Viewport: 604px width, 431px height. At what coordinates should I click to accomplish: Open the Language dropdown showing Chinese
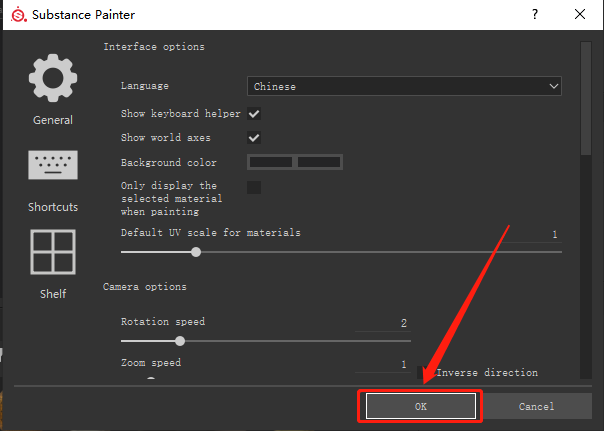point(404,86)
